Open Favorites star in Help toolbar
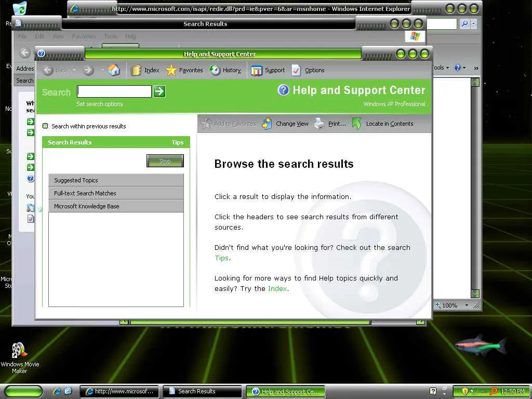 [171, 70]
